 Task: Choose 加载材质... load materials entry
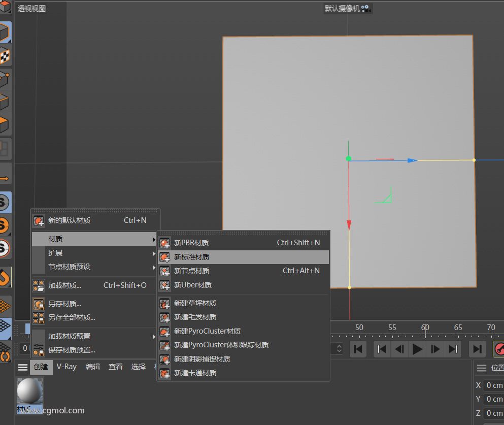point(94,285)
